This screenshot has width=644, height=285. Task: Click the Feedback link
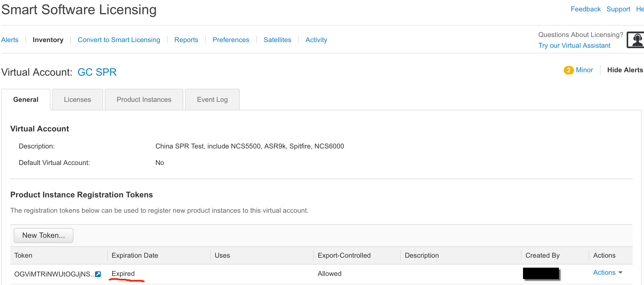tap(586, 9)
